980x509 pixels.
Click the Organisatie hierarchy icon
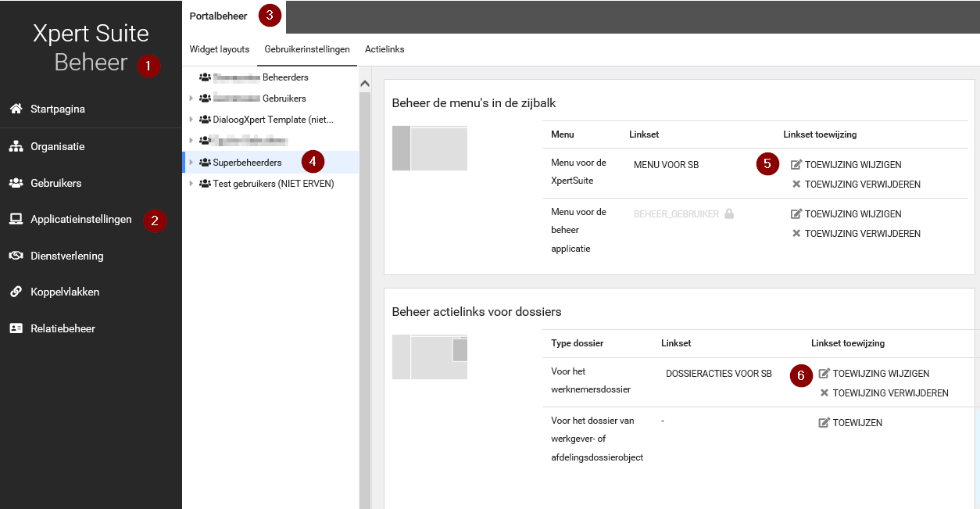[16, 146]
